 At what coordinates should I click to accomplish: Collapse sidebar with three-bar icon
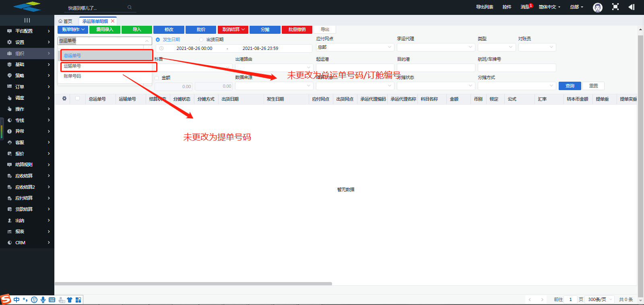(27, 20)
